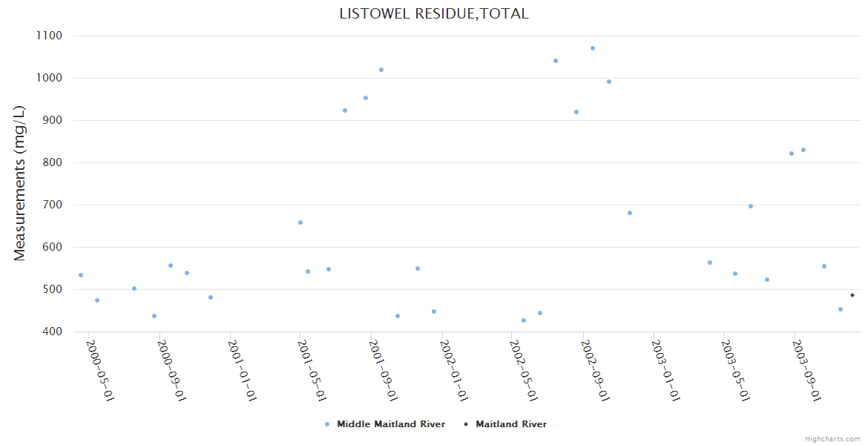868x445 pixels.
Task: Select the 830 mg/L point after 2003-09-01
Action: point(803,150)
